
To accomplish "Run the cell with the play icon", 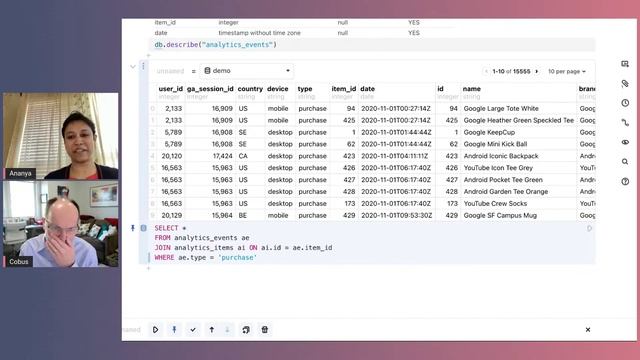I will [156, 329].
